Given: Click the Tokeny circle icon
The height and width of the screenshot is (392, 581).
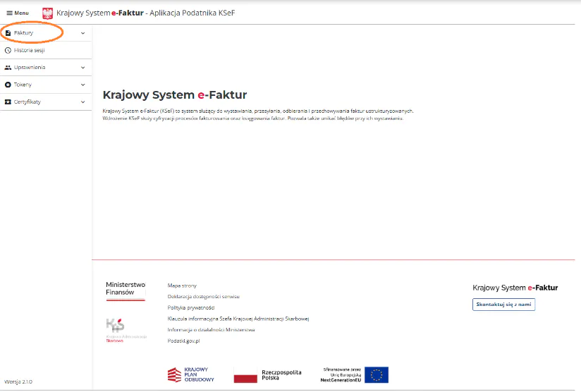Looking at the screenshot, I should [x=8, y=85].
